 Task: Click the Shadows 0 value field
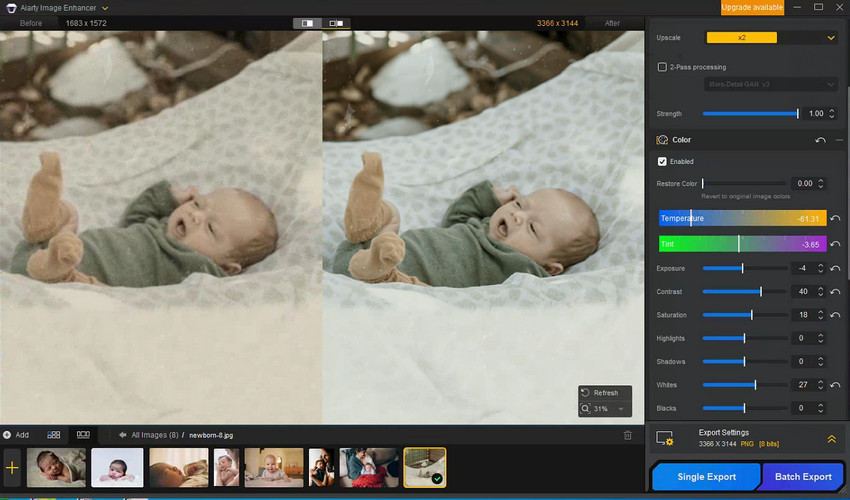[x=803, y=362]
